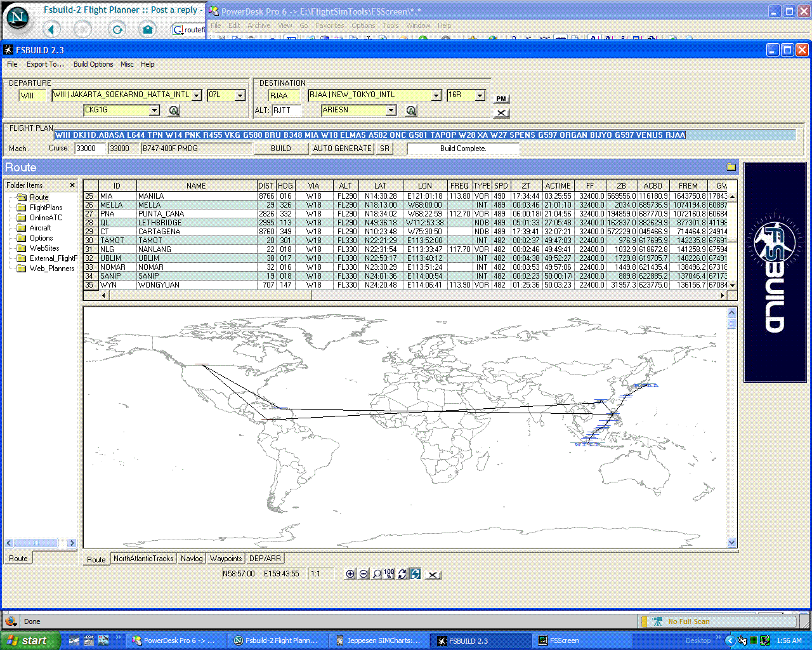Open the Build Options menu
812x650 pixels.
(x=93, y=64)
